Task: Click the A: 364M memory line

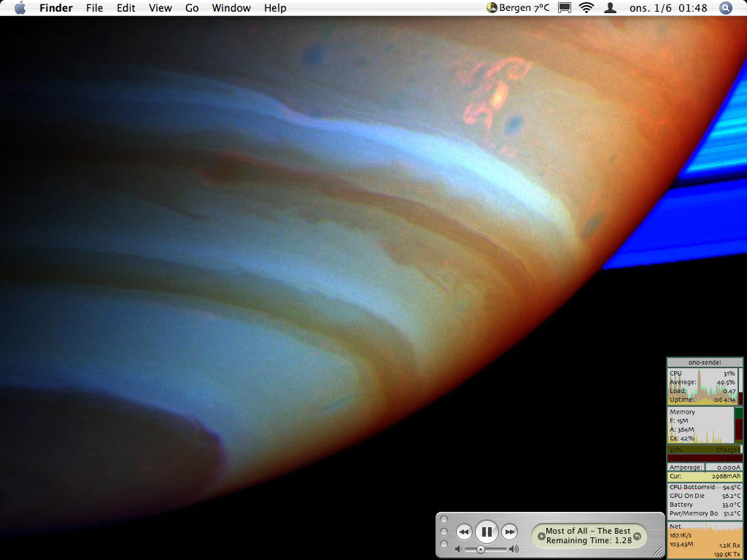Action: (x=682, y=429)
